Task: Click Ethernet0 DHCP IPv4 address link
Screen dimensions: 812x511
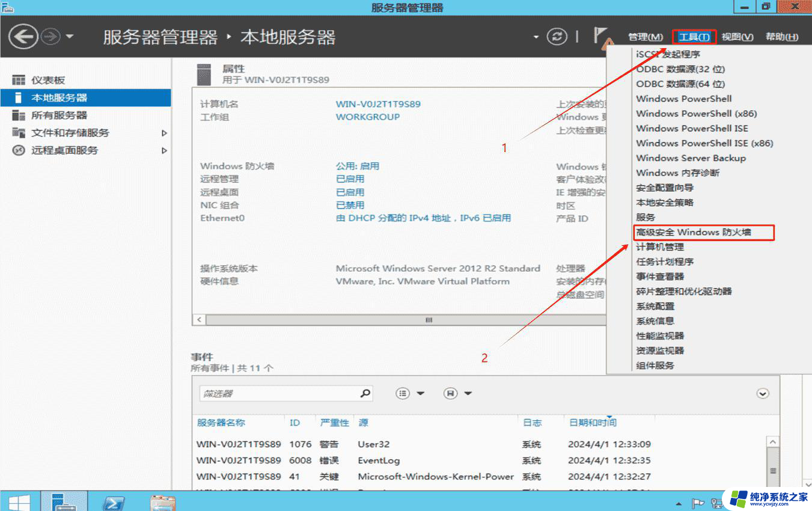Action: pyautogui.click(x=423, y=218)
